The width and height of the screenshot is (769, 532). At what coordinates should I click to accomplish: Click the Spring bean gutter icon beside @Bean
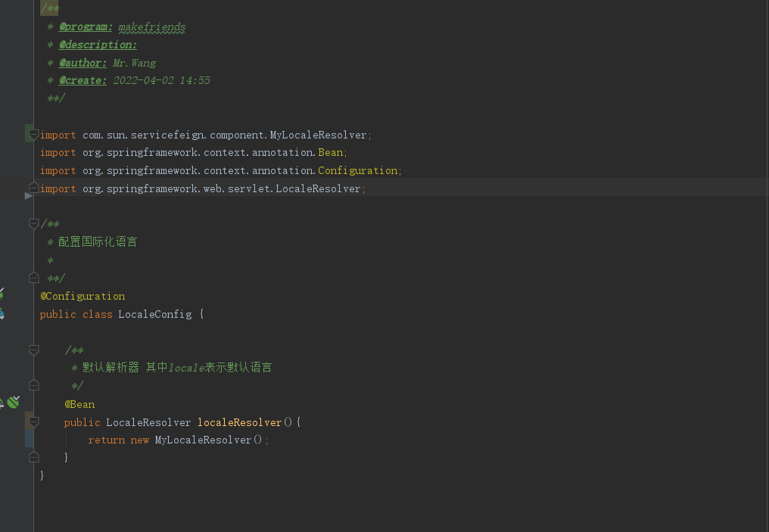[x=13, y=402]
